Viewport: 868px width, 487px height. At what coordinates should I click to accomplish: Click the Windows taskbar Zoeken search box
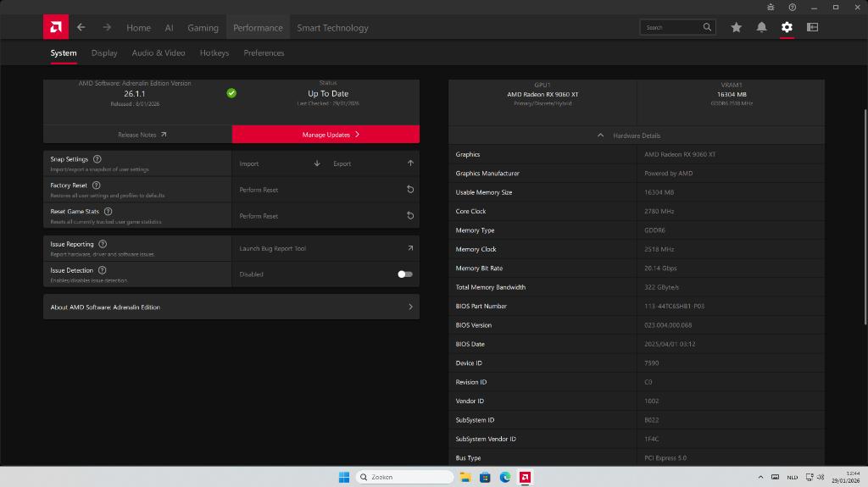coord(404,477)
